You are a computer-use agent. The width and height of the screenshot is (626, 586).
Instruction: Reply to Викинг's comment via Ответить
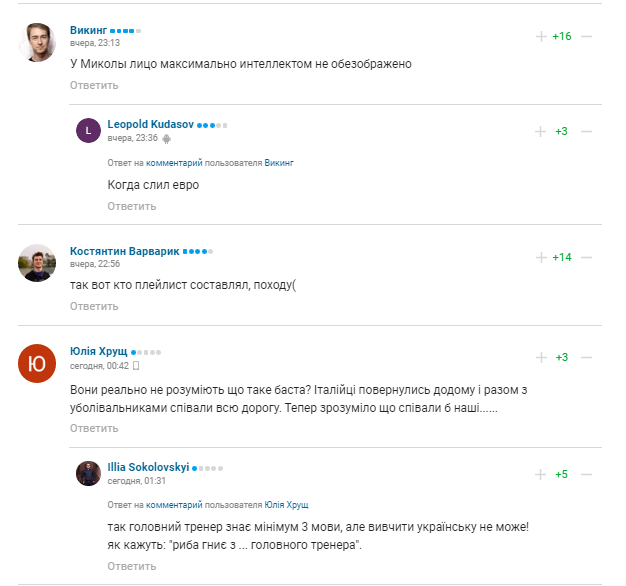94,85
